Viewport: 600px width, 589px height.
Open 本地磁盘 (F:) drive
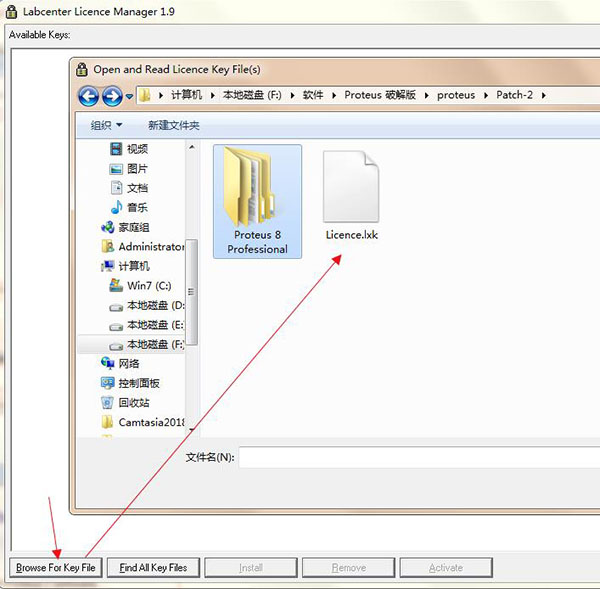tap(147, 344)
